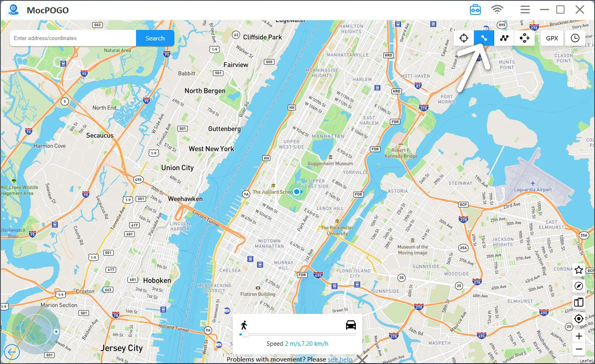Image resolution: width=595 pixels, height=364 pixels.
Task: Select the multi-spot route mode icon
Action: pos(504,38)
